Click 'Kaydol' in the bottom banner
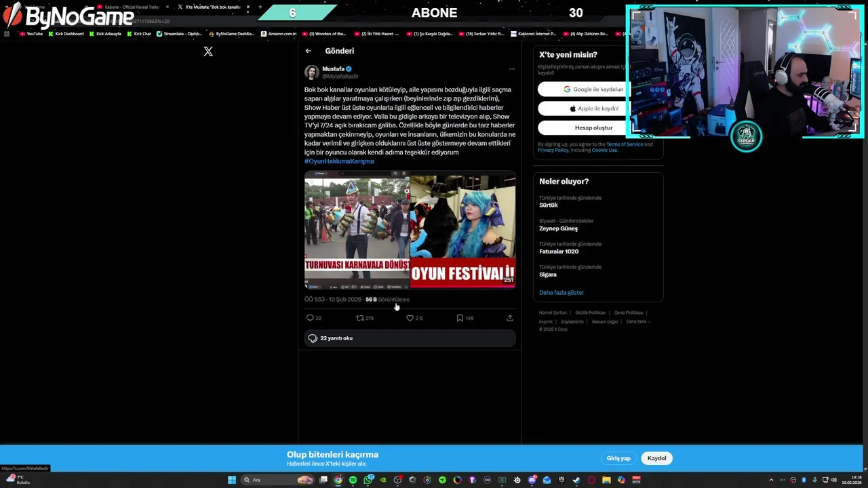868x488 pixels. pyautogui.click(x=656, y=458)
